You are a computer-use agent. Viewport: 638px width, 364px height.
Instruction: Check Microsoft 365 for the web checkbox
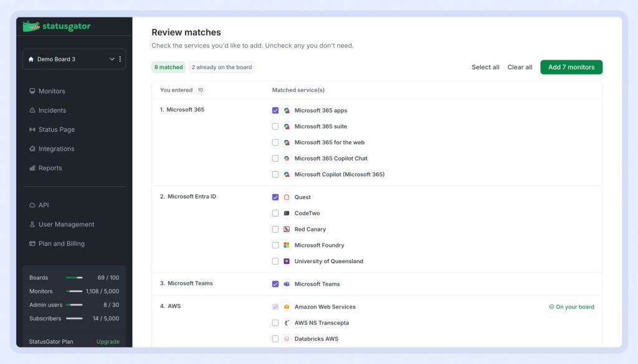[x=275, y=142]
